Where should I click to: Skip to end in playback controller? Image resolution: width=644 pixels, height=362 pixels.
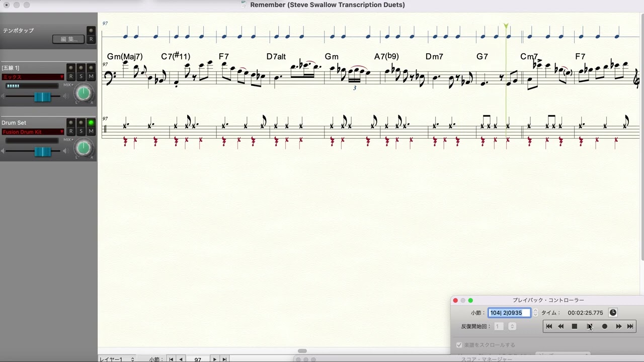630,326
